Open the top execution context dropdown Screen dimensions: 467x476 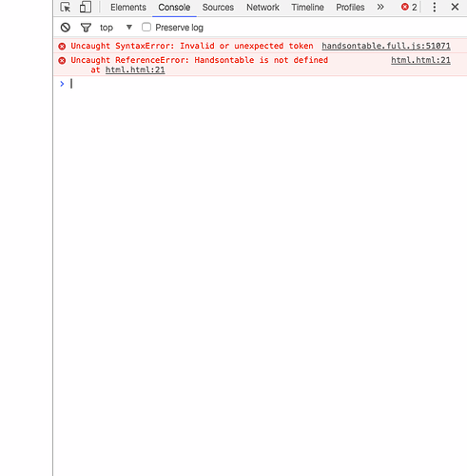[116, 28]
